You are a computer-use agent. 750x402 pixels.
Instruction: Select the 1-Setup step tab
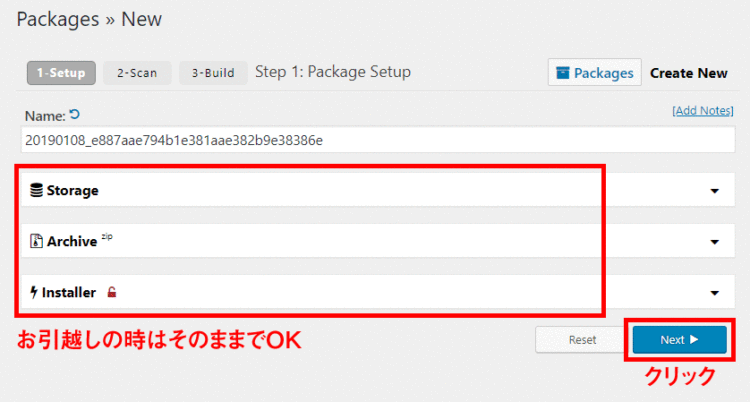(x=61, y=73)
